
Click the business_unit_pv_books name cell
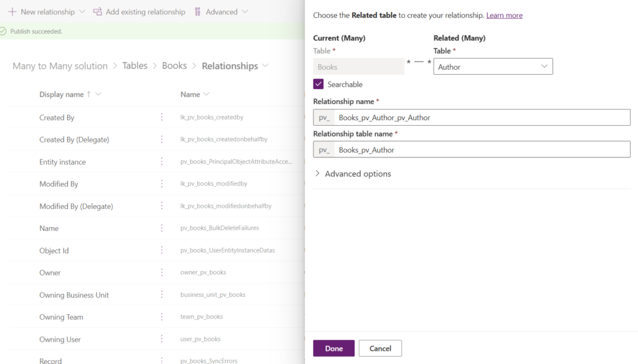(213, 294)
